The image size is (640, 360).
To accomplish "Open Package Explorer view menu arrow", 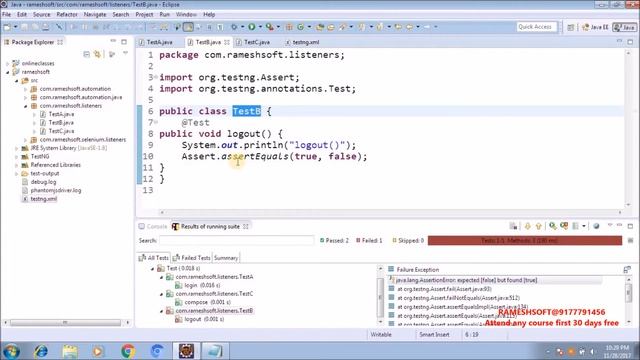I will (125, 54).
